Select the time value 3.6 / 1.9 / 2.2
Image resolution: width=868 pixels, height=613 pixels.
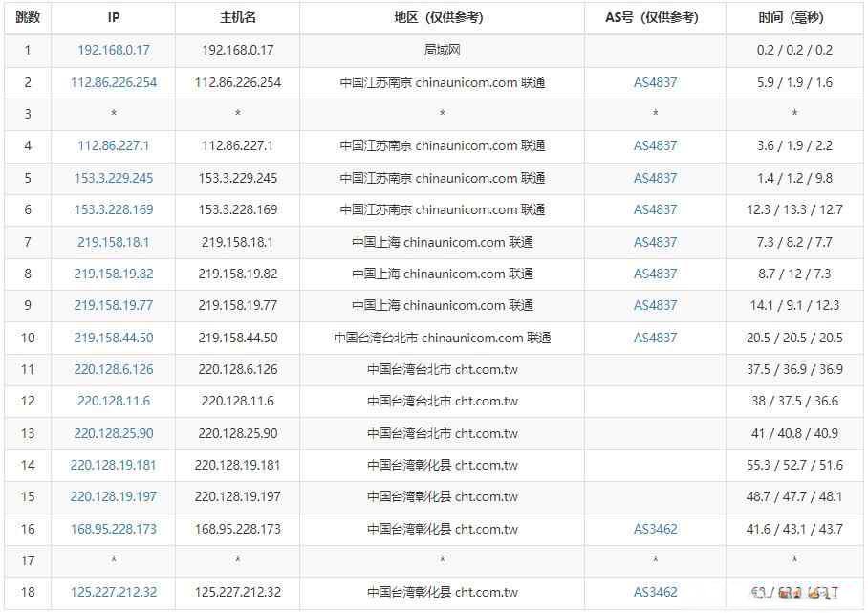795,145
